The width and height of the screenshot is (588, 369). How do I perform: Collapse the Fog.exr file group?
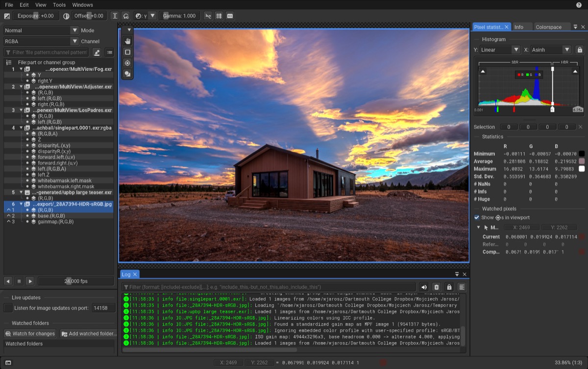pos(21,69)
